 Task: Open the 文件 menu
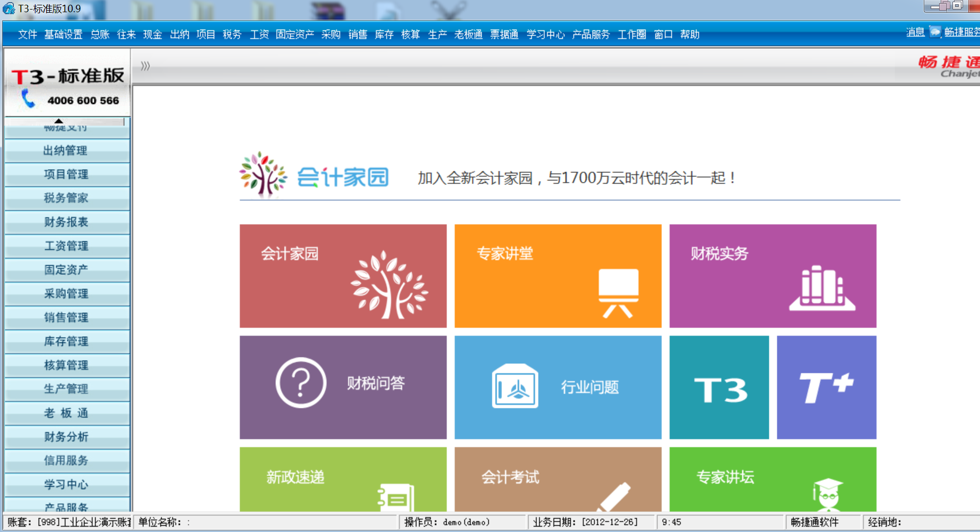point(28,34)
